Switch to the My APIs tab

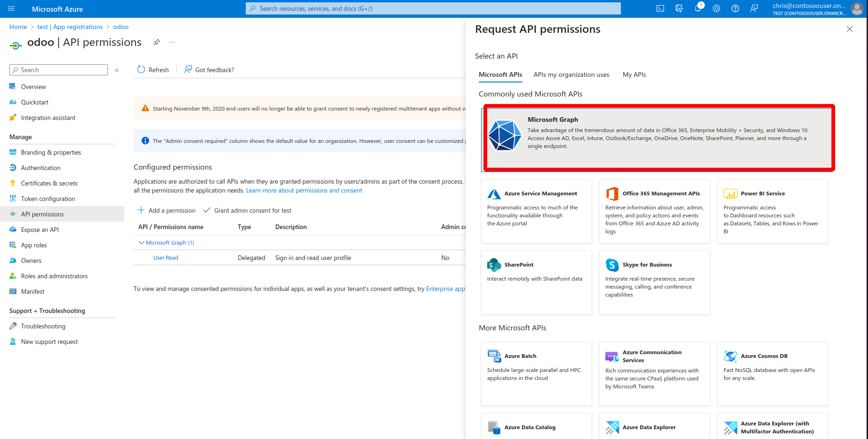pyautogui.click(x=634, y=74)
